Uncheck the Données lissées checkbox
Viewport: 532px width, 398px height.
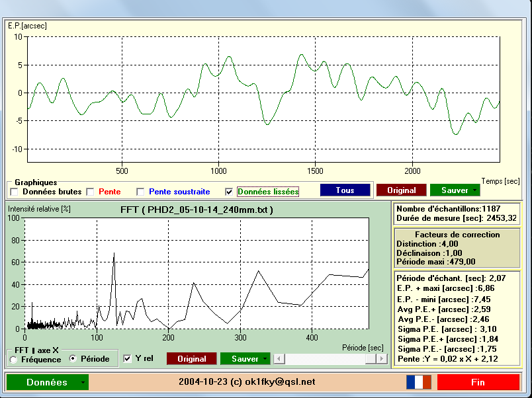tap(229, 192)
